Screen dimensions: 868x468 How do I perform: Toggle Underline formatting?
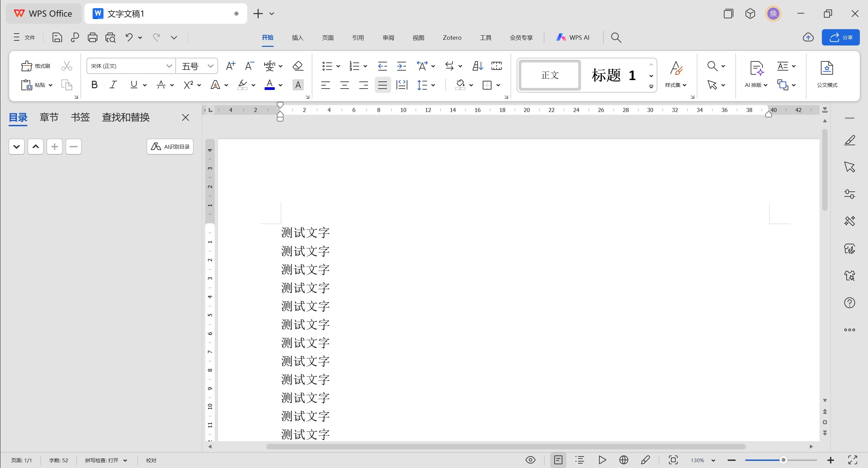click(x=134, y=85)
